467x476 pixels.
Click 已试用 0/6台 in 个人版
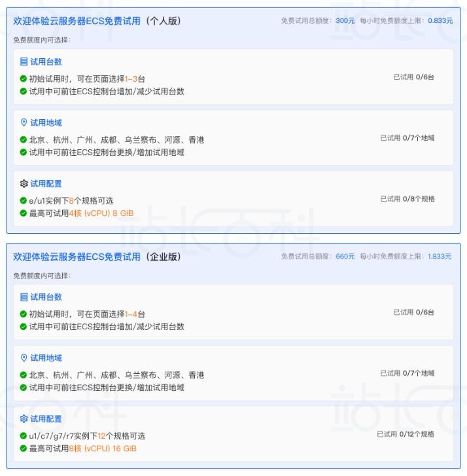pos(413,77)
